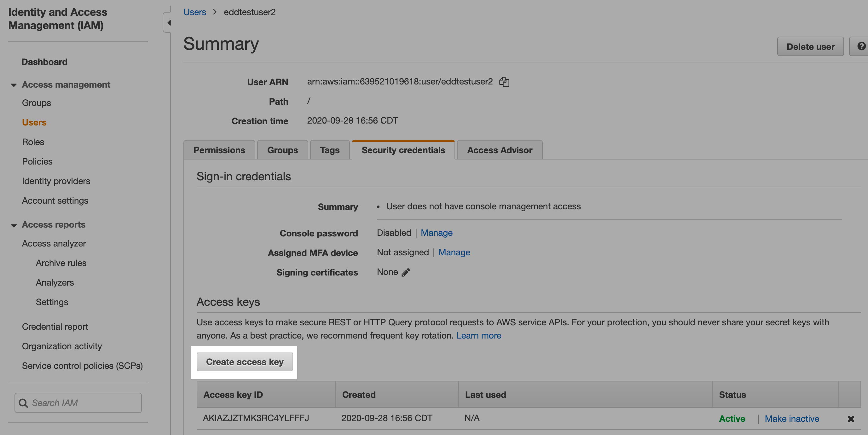Open Groups in the sidebar
This screenshot has width=868, height=435.
tap(36, 103)
